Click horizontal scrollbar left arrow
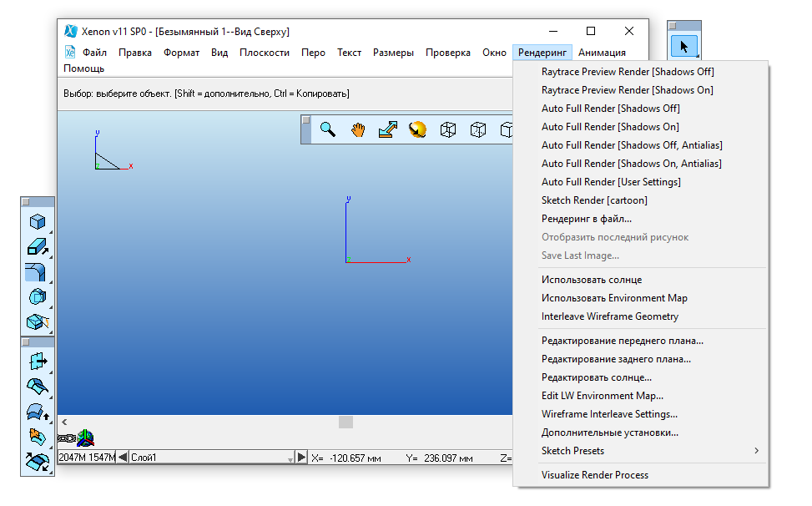 [64, 423]
